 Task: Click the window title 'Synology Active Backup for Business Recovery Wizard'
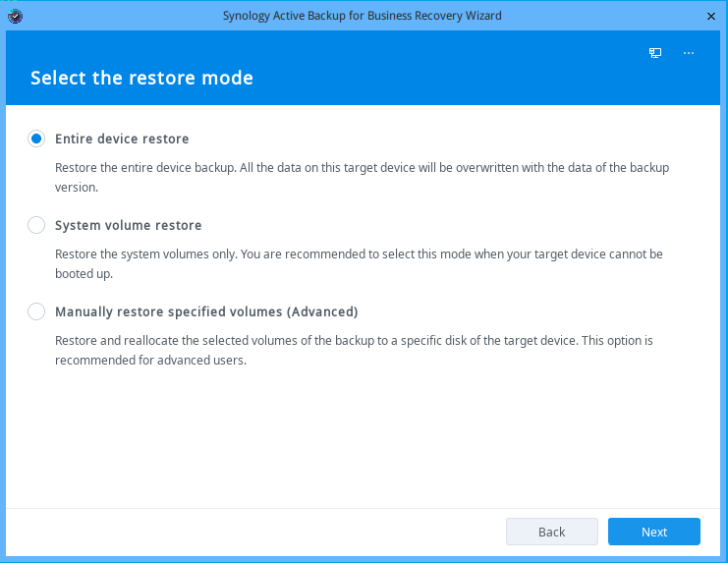pyautogui.click(x=363, y=16)
